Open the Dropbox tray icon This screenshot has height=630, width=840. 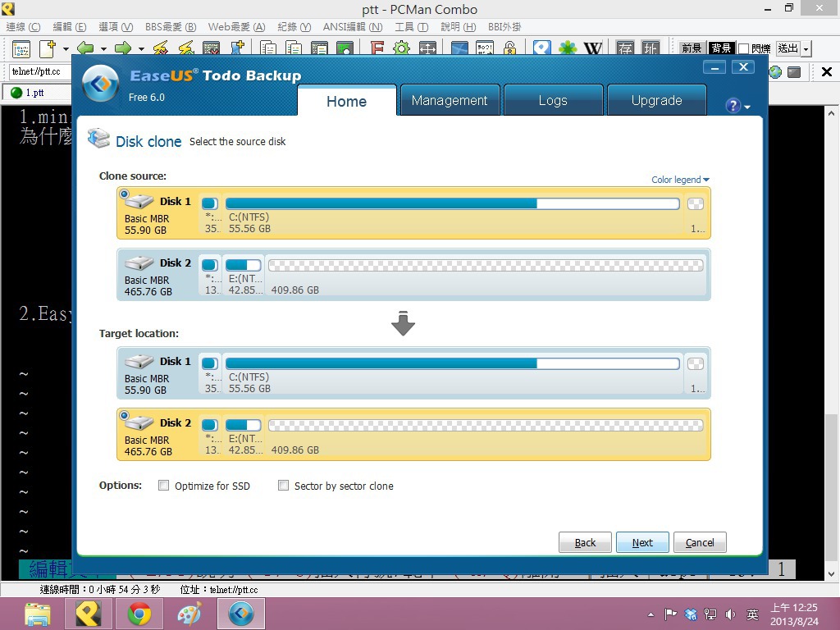(691, 614)
